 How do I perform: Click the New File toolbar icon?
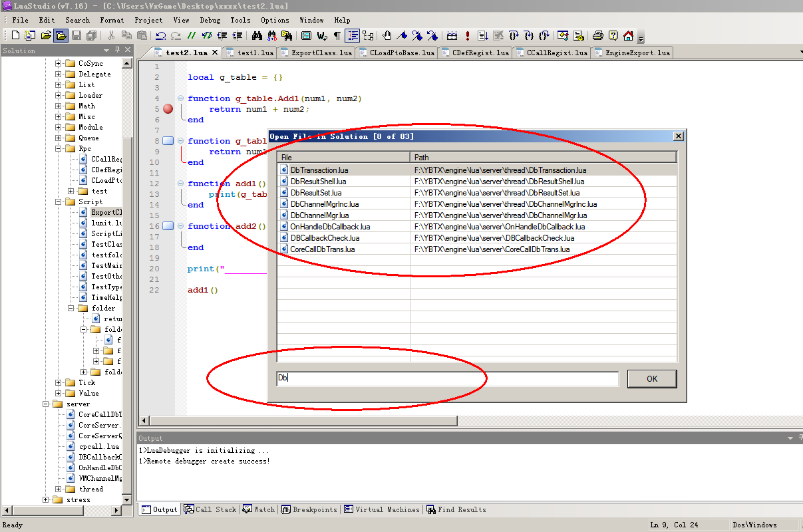tap(15, 35)
